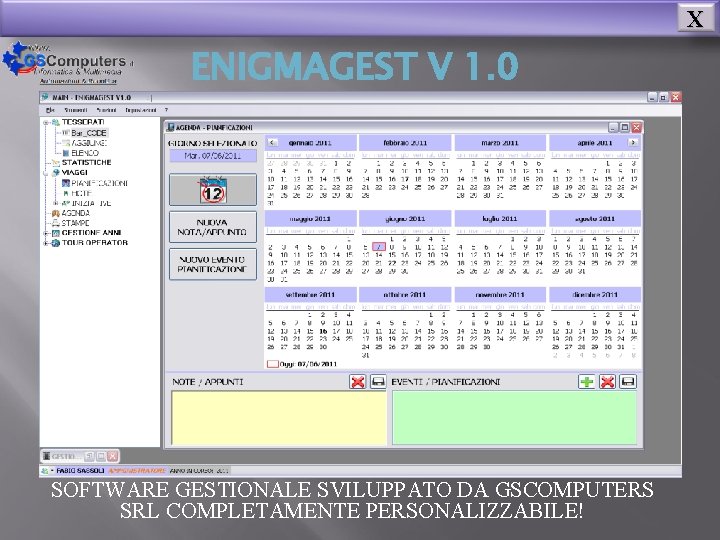This screenshot has height=540, width=720.
Task: Click the giugno 2011 month header
Action: tap(405, 219)
